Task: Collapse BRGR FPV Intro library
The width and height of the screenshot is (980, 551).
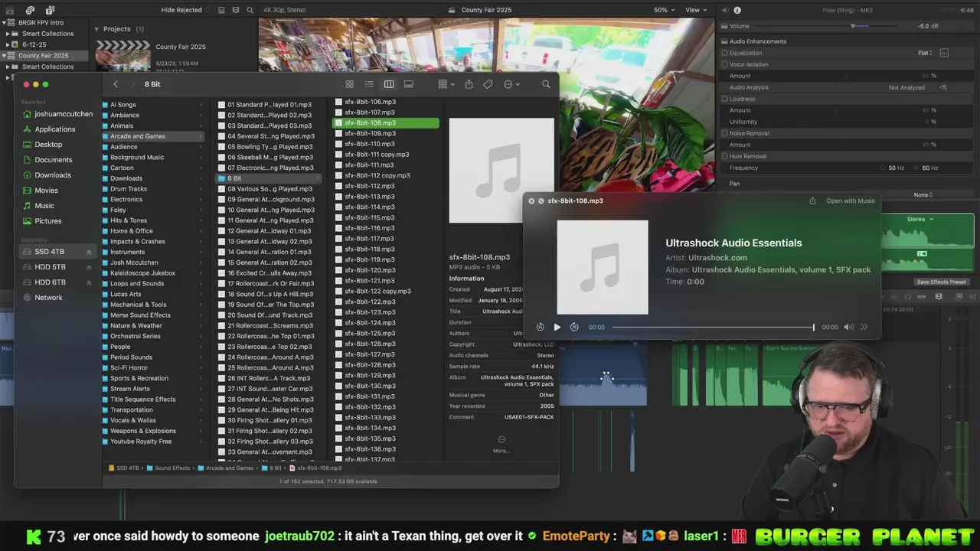Action: [x=5, y=23]
